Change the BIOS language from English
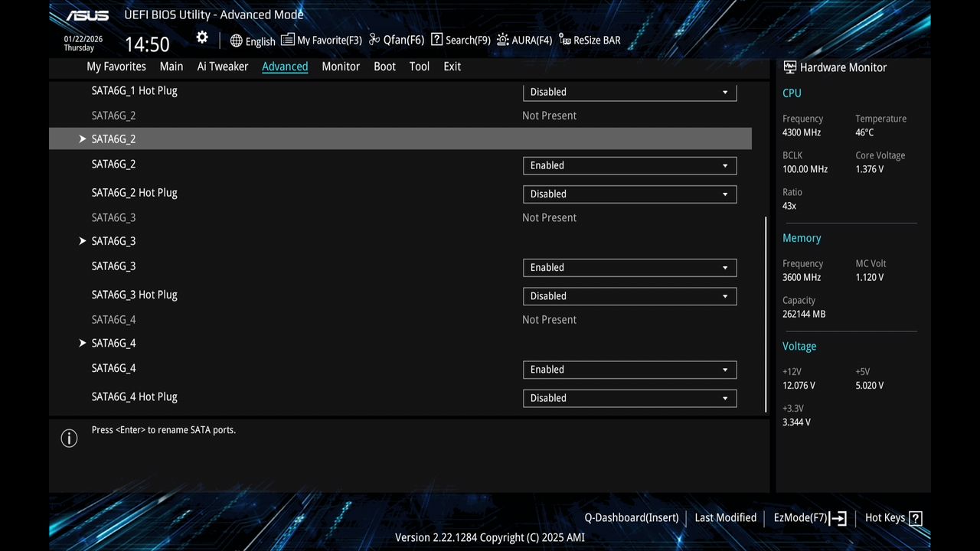 253,41
